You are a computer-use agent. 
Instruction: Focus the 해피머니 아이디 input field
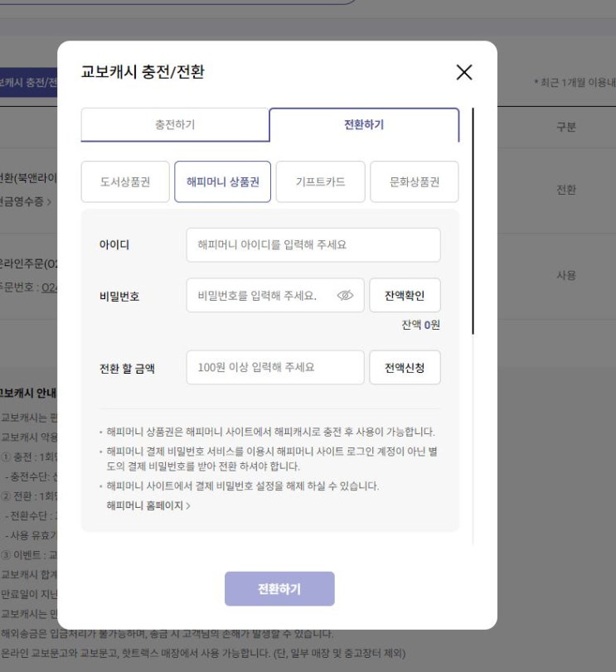click(x=313, y=244)
